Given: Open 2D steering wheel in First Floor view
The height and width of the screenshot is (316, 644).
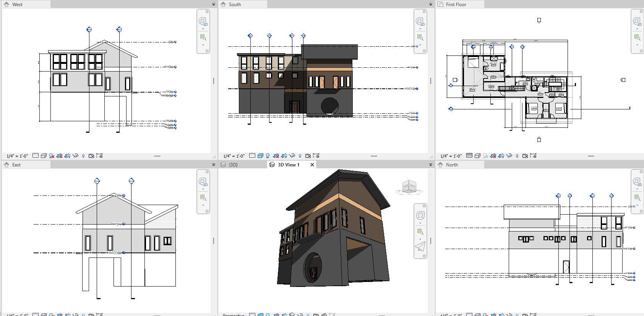Looking at the screenshot, I should [x=637, y=21].
